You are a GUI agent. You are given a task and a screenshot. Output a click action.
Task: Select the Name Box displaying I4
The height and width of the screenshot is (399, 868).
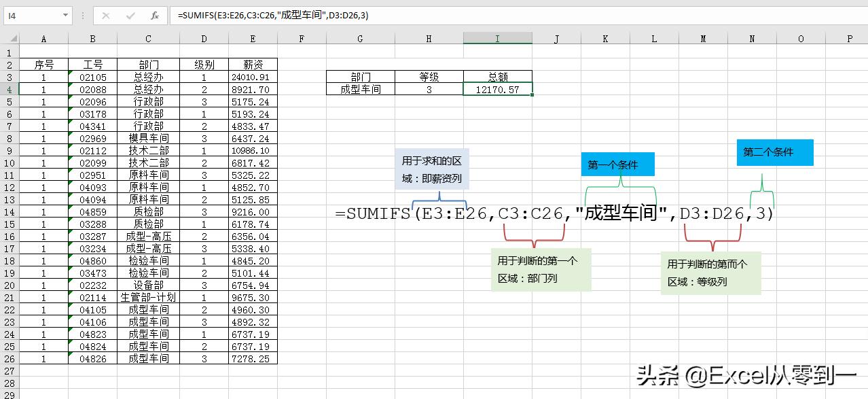point(31,15)
